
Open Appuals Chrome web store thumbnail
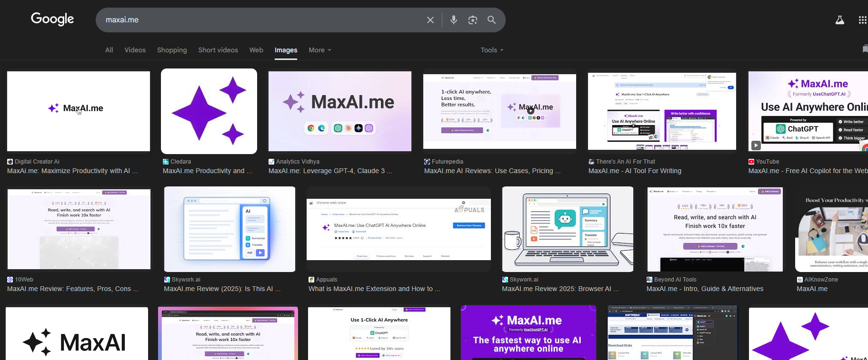[399, 229]
